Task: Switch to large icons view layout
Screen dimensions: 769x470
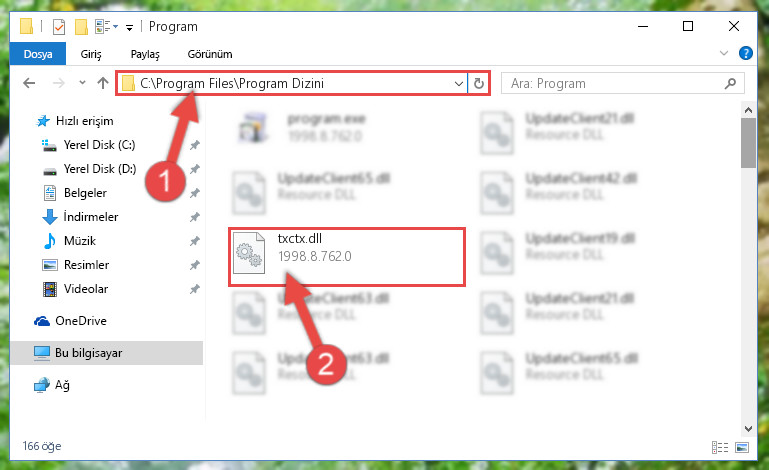Action: [x=742, y=447]
